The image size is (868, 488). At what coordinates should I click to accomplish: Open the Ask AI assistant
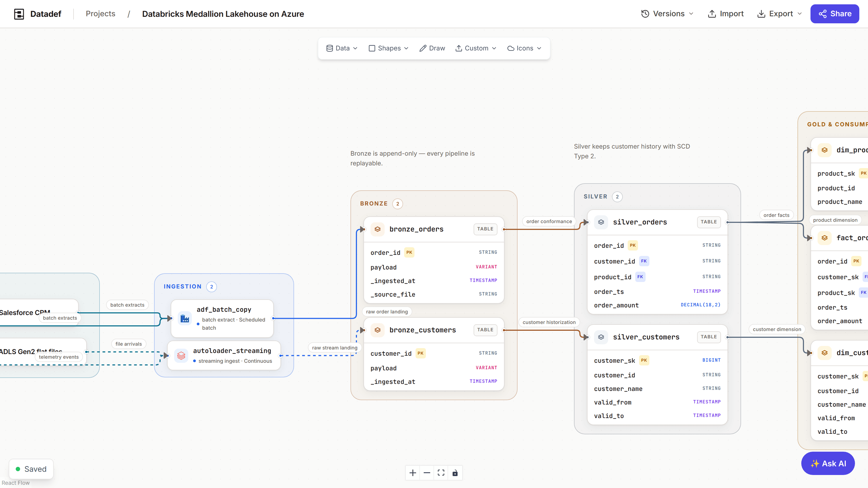pyautogui.click(x=828, y=463)
